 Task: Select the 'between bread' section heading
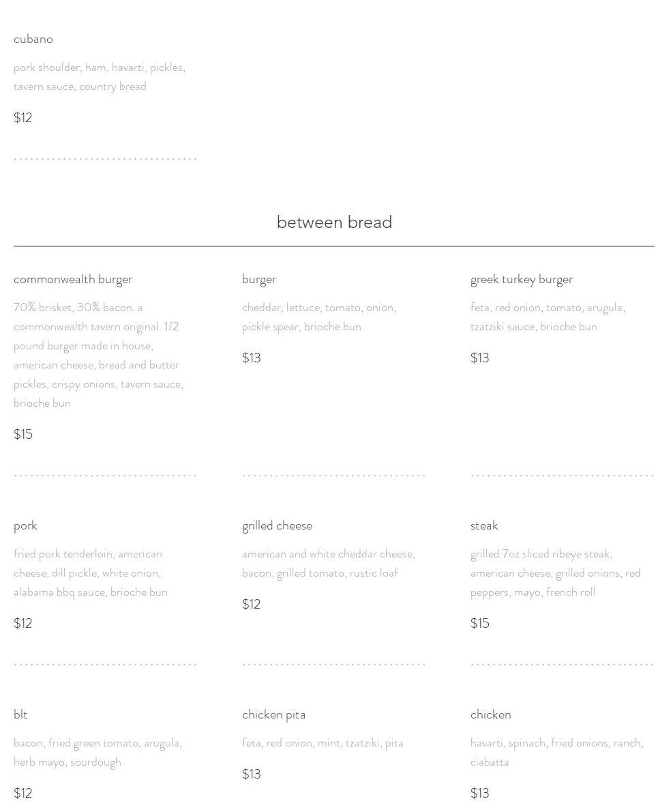[334, 222]
